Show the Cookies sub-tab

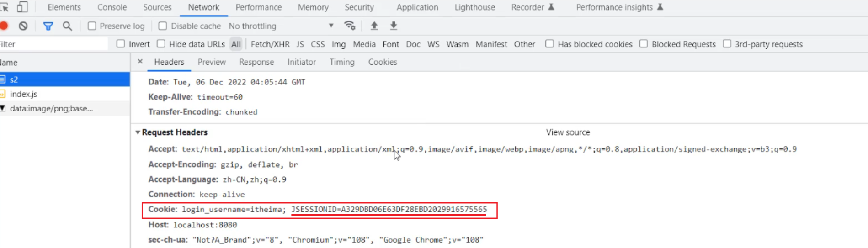383,62
